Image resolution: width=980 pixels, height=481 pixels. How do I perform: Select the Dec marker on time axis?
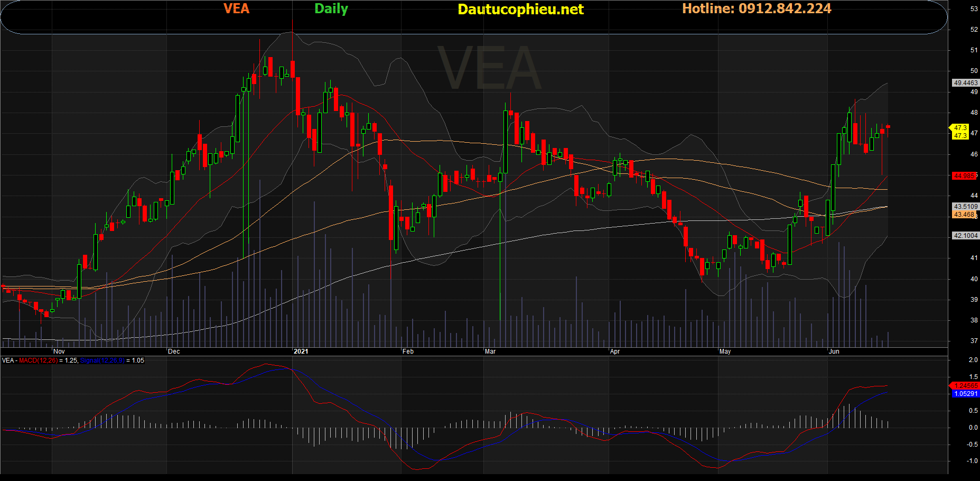click(x=174, y=351)
